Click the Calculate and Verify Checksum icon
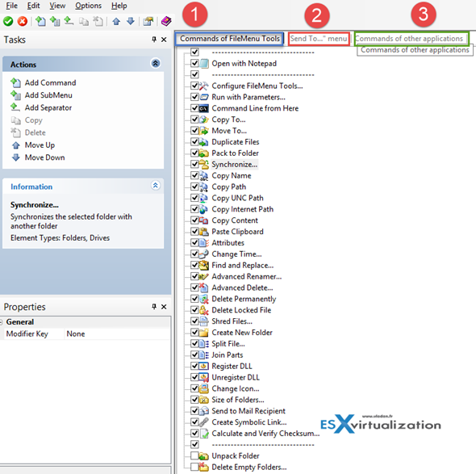The width and height of the screenshot is (476, 474). [x=204, y=434]
